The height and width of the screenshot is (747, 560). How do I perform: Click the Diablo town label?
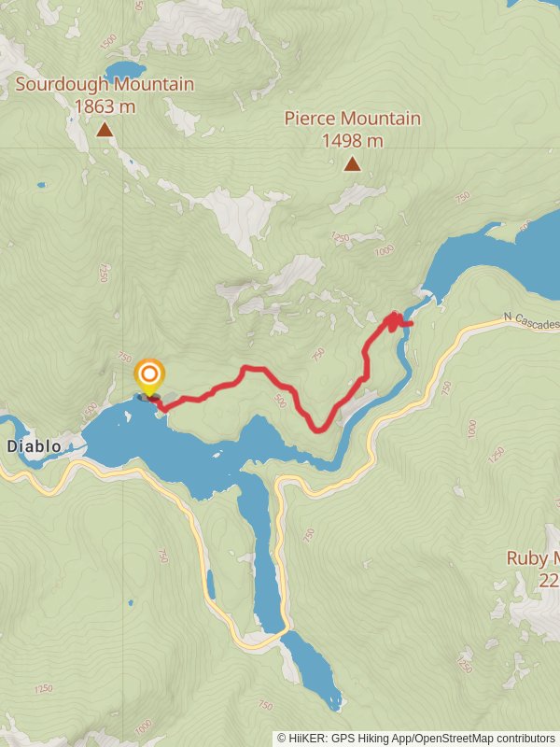tap(34, 446)
